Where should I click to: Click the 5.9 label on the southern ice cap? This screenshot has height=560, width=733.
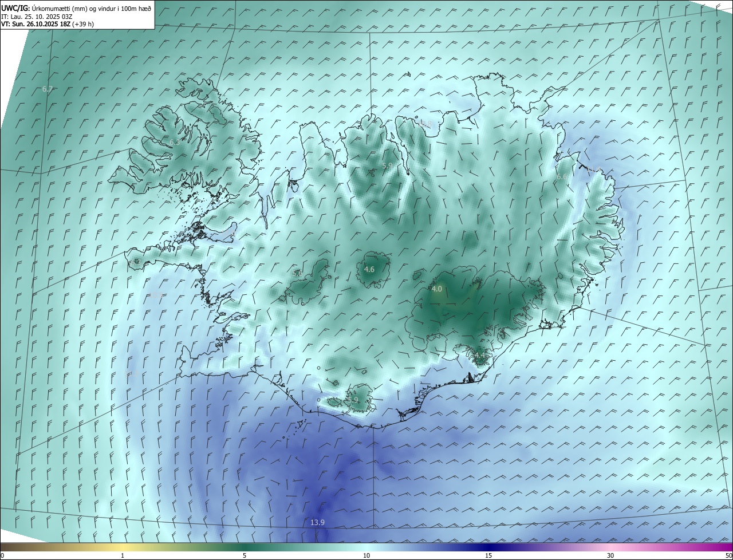click(x=353, y=400)
